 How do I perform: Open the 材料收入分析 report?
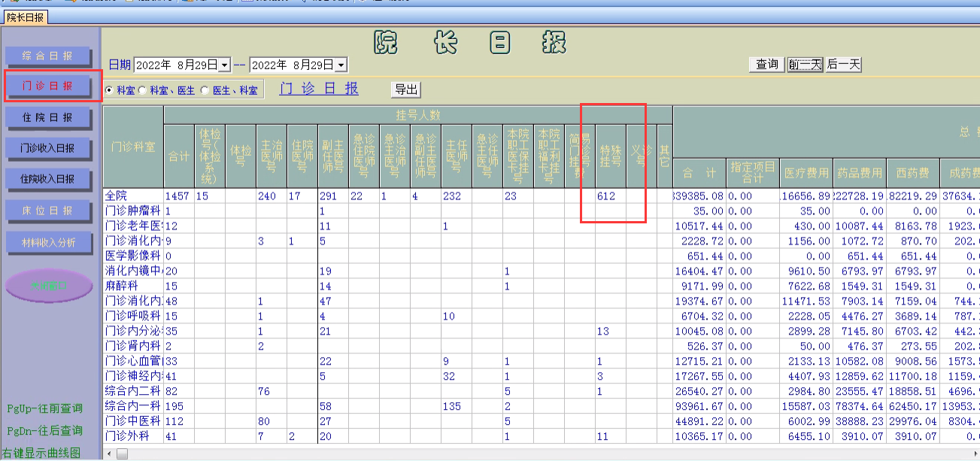48,242
